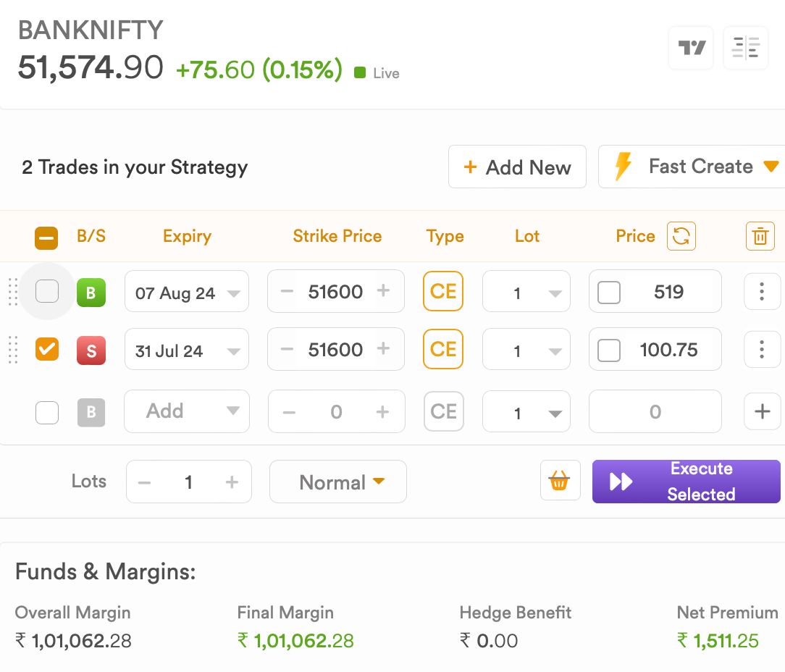Click the Add New button
Viewport: 785px width, 672px height.
(x=517, y=167)
